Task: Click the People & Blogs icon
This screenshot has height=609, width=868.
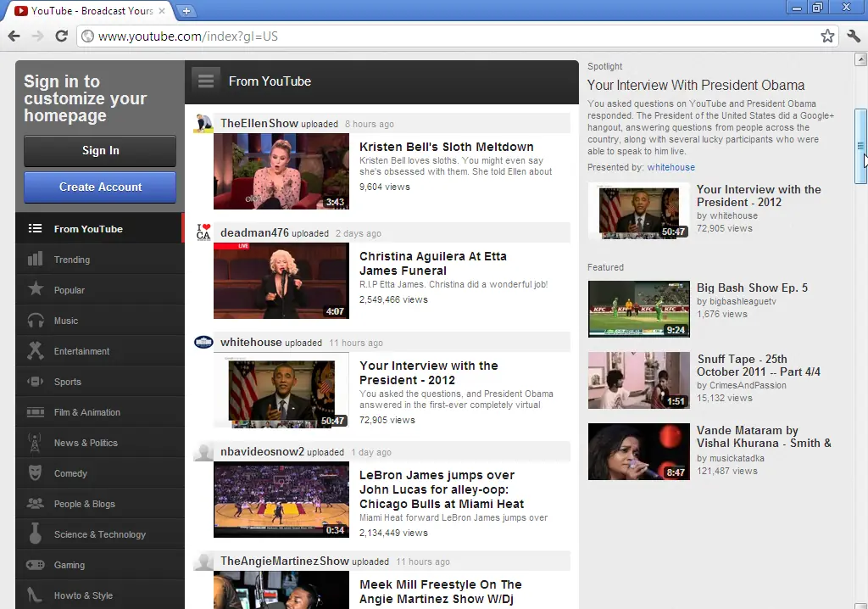Action: 36,503
